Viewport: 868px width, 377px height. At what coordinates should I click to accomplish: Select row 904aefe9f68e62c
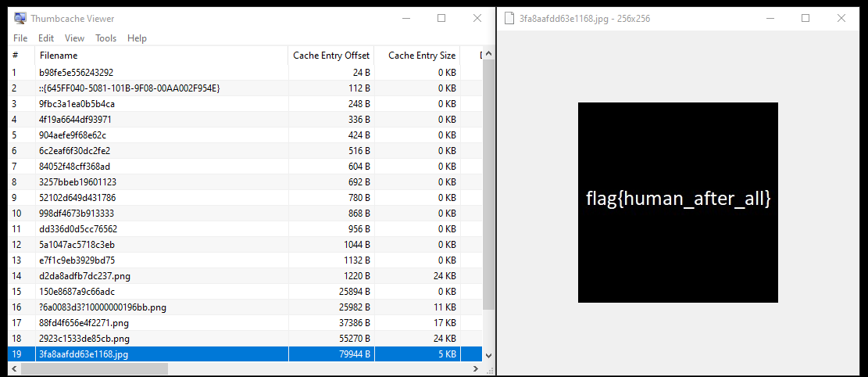(x=245, y=135)
